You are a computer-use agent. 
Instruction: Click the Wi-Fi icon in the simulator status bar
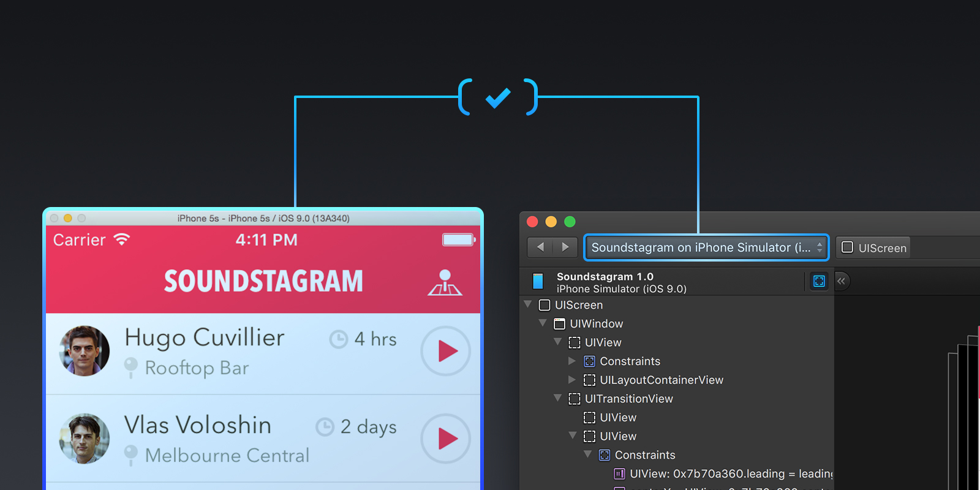point(122,239)
